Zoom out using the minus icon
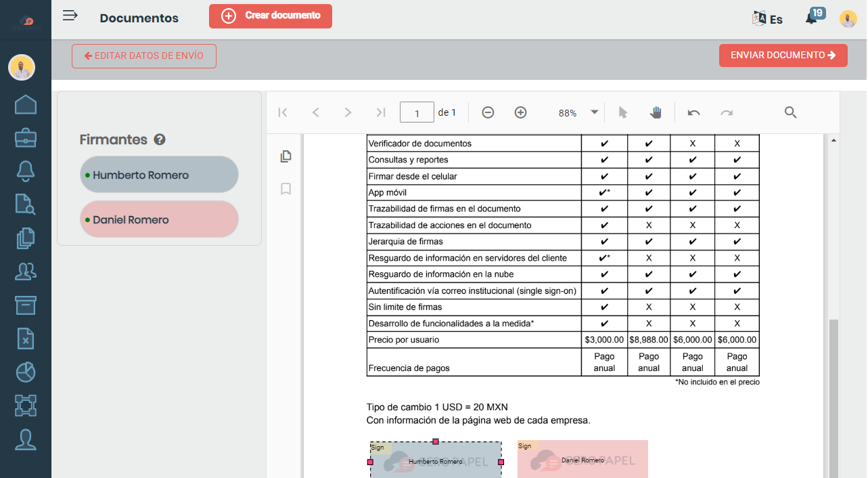Image resolution: width=868 pixels, height=478 pixels. point(488,112)
